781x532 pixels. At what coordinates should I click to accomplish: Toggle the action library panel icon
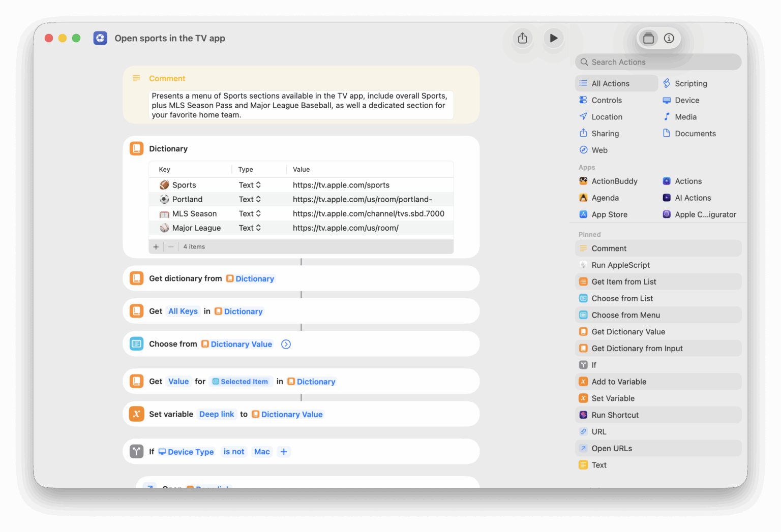tap(648, 38)
